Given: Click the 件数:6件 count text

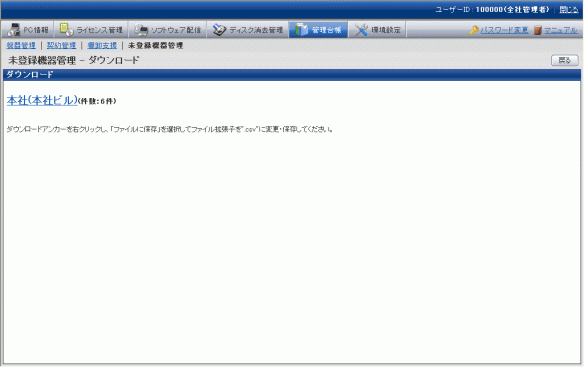Looking at the screenshot, I should coord(97,101).
